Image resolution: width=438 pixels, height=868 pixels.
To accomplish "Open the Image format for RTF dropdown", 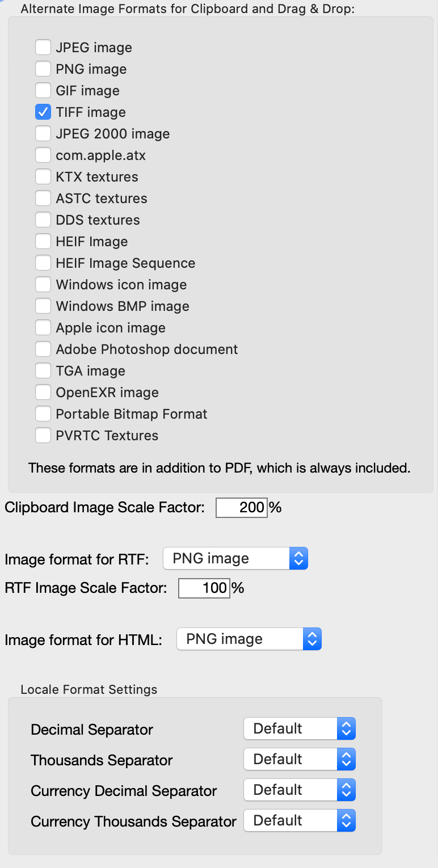I will point(300,558).
